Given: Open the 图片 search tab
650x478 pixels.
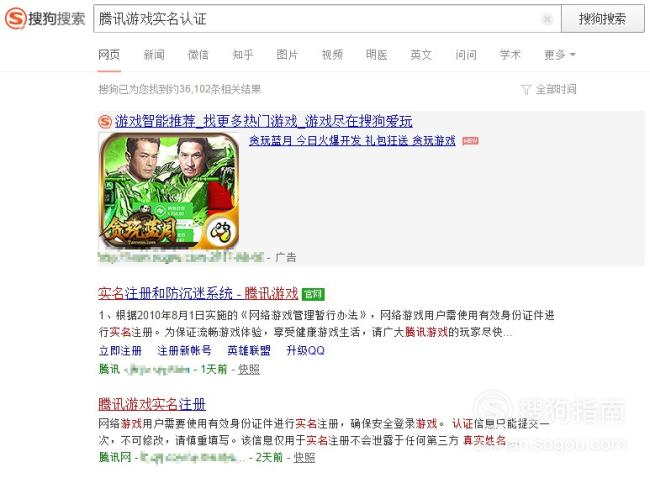Looking at the screenshot, I should click(x=287, y=55).
